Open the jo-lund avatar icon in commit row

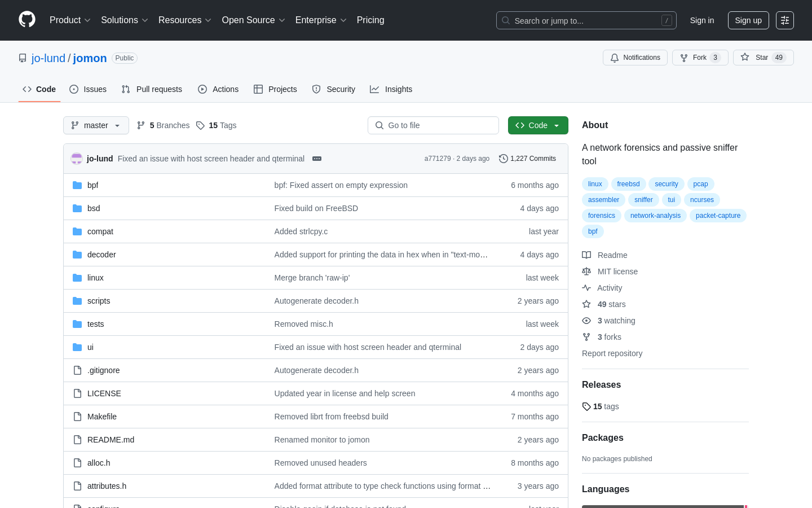pyautogui.click(x=77, y=159)
